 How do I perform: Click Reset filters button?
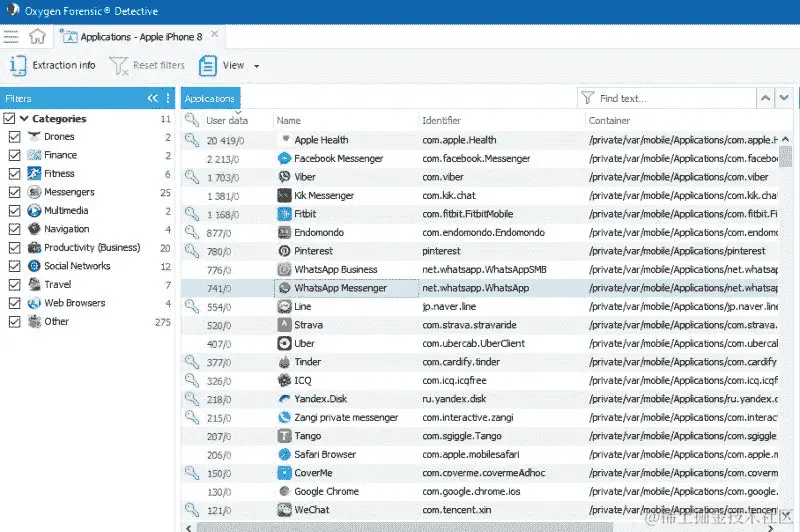tap(147, 65)
